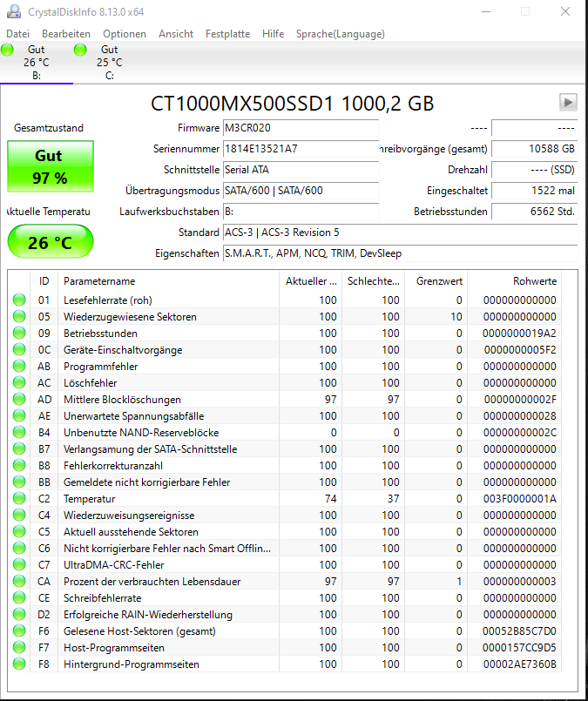This screenshot has width=588, height=701.
Task: Open the Festplatte menu
Action: pyautogui.click(x=227, y=34)
